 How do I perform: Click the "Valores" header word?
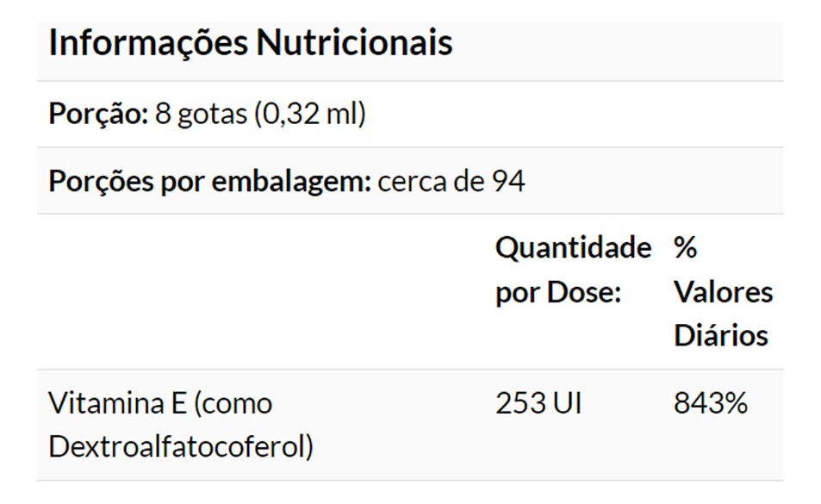(x=723, y=292)
